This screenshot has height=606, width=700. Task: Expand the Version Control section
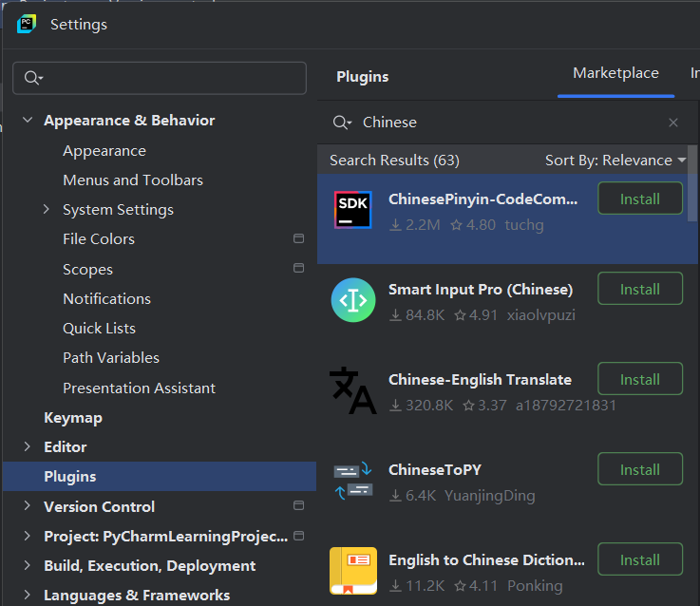[x=28, y=505]
